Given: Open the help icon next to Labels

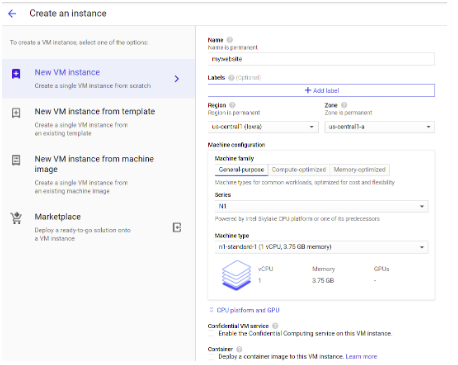Looking at the screenshot, I should point(231,78).
